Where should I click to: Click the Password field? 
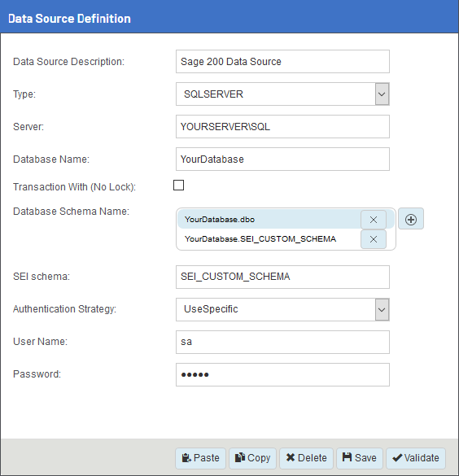[x=282, y=374]
